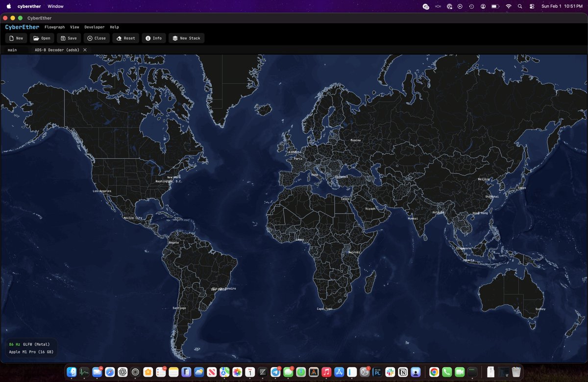
Task: Open Weather app in the Dock
Action: pos(199,372)
